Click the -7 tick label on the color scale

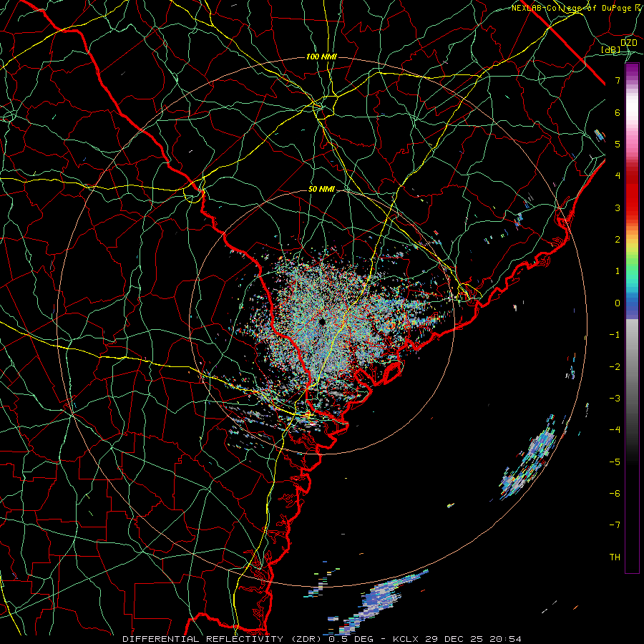(615, 525)
